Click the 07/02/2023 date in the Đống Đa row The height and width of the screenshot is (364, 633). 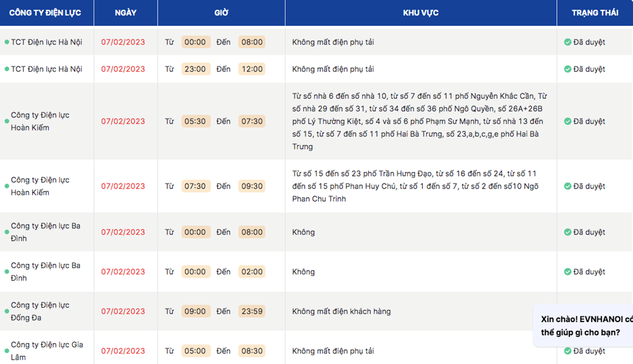pos(123,311)
